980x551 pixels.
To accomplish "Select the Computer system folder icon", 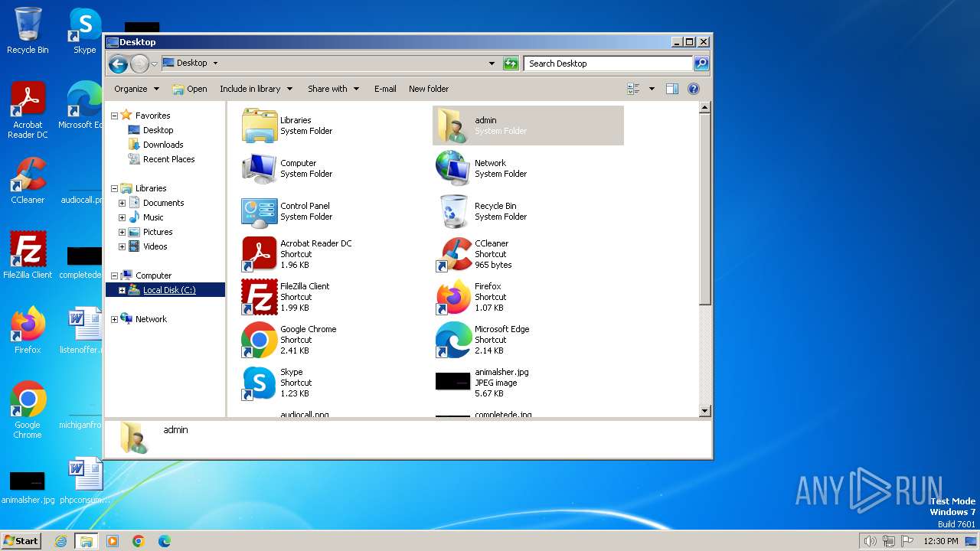I will click(260, 168).
